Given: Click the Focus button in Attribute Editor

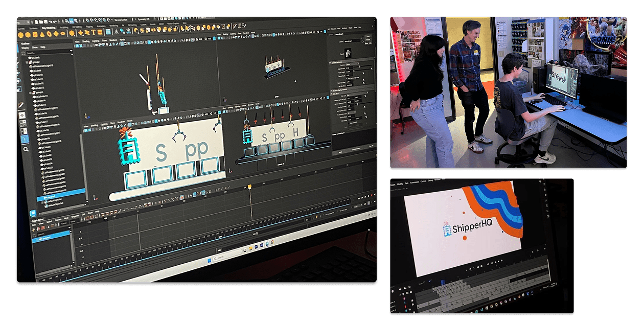Looking at the screenshot, I should pyautogui.click(x=369, y=36).
